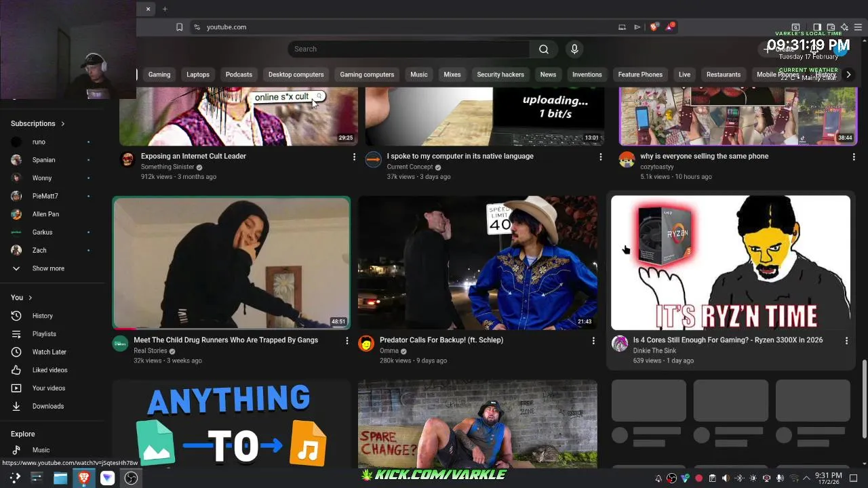Screen dimensions: 868x488
Task: Select the Podcasts category chip
Action: pos(239,75)
